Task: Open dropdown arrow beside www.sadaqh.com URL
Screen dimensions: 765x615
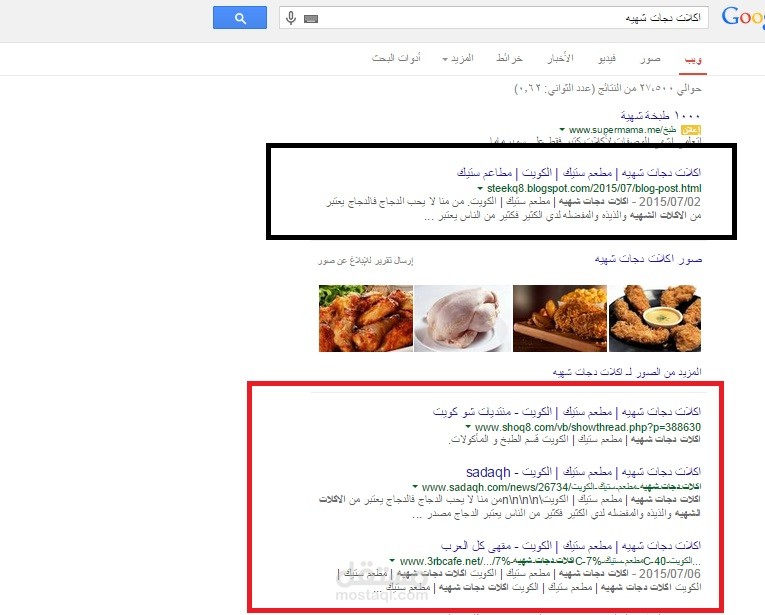Action: [x=415, y=487]
